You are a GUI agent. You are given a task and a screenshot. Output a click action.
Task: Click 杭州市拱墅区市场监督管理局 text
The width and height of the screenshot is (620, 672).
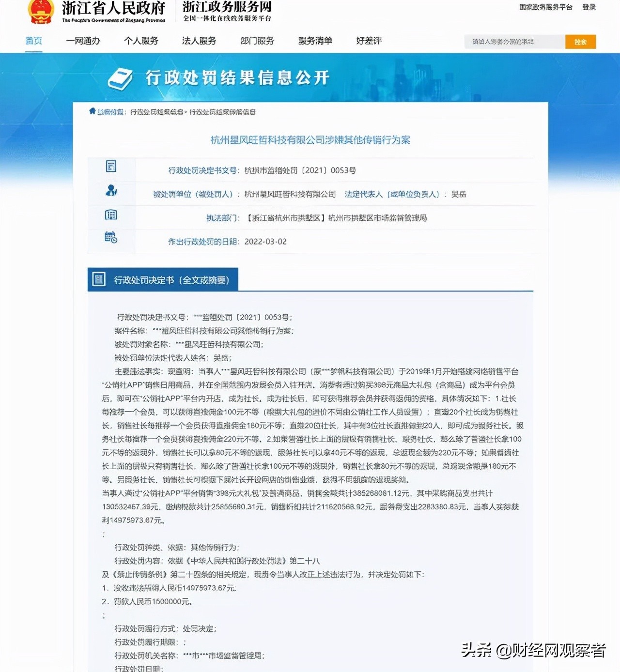tap(378, 218)
